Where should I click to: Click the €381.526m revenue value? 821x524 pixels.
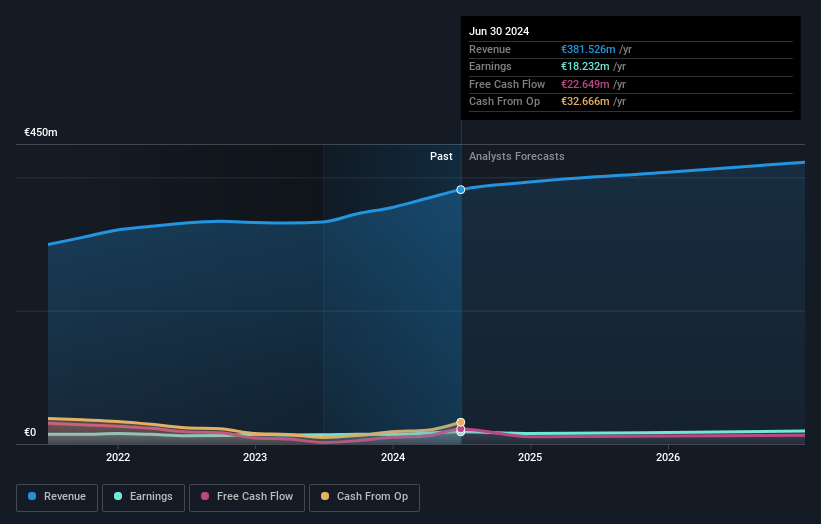click(588, 49)
